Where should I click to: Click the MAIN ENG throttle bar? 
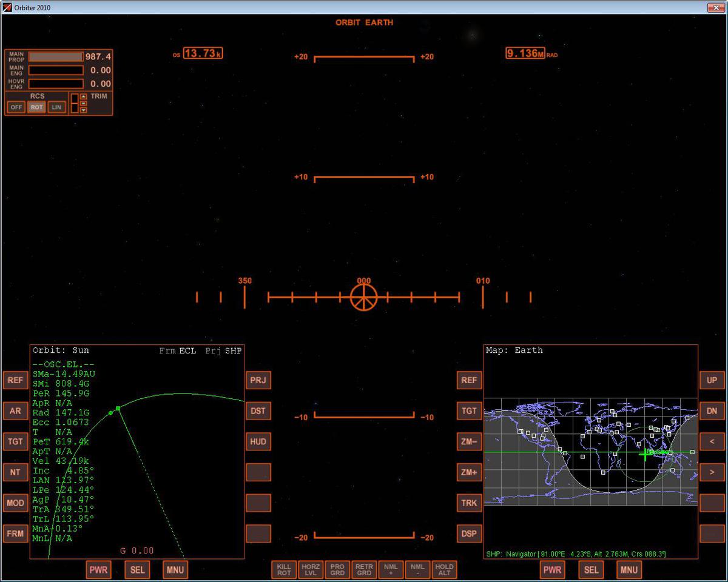pyautogui.click(x=56, y=70)
